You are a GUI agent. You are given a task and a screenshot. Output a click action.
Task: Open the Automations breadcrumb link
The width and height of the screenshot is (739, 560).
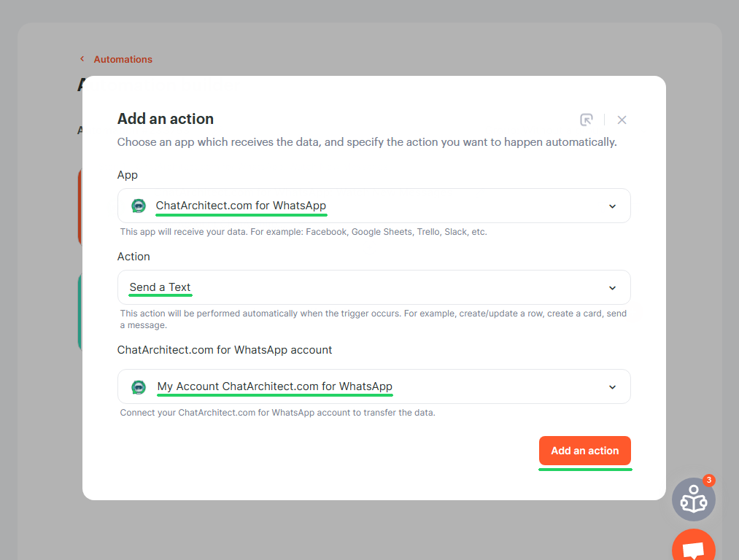click(x=123, y=59)
